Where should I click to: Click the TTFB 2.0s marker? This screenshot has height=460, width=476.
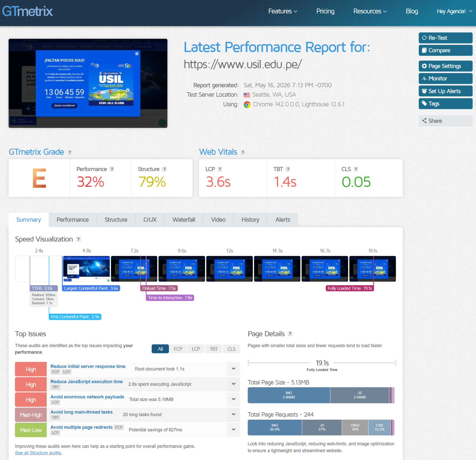pos(44,288)
